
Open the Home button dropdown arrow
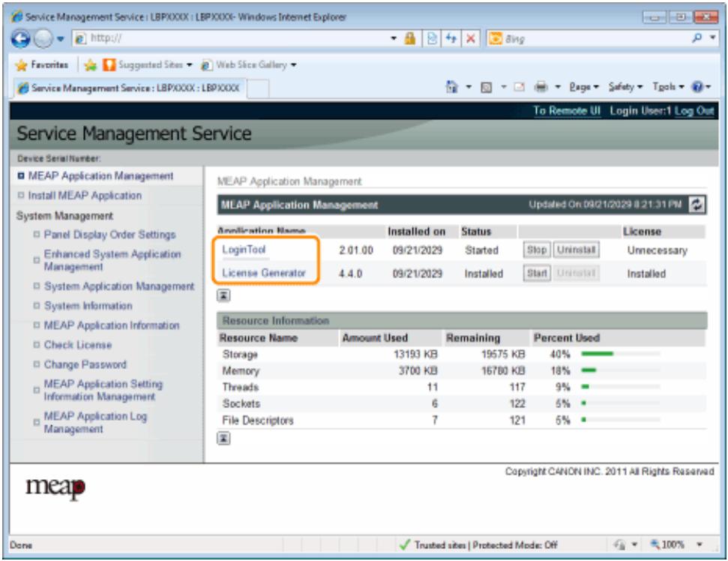(x=469, y=87)
